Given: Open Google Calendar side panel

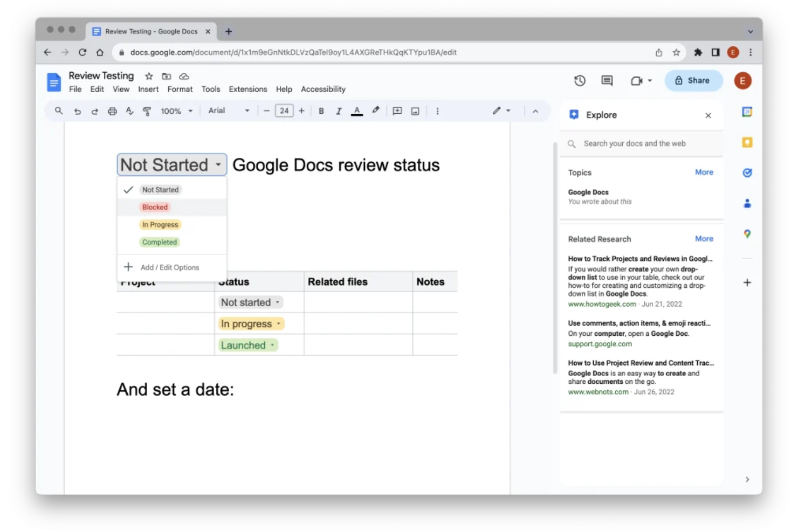Looking at the screenshot, I should [x=747, y=112].
